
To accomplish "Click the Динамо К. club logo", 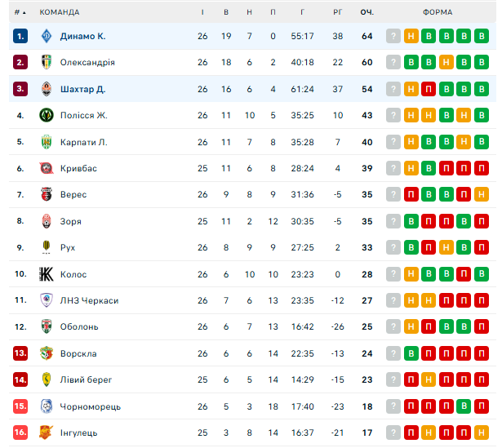I will pyautogui.click(x=47, y=36).
